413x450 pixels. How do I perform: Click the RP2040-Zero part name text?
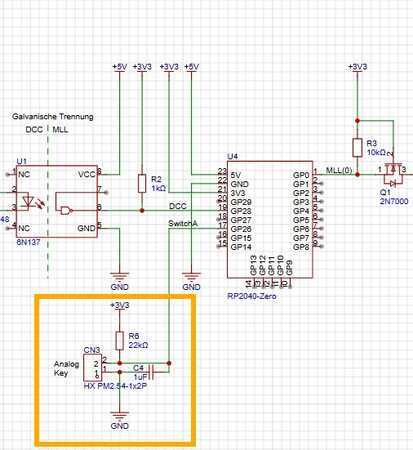click(x=252, y=296)
